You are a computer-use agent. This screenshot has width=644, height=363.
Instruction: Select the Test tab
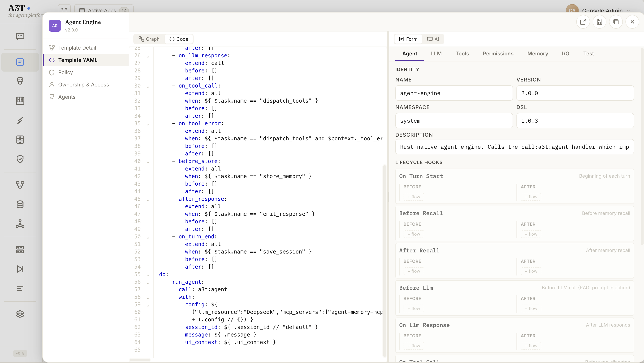point(589,54)
